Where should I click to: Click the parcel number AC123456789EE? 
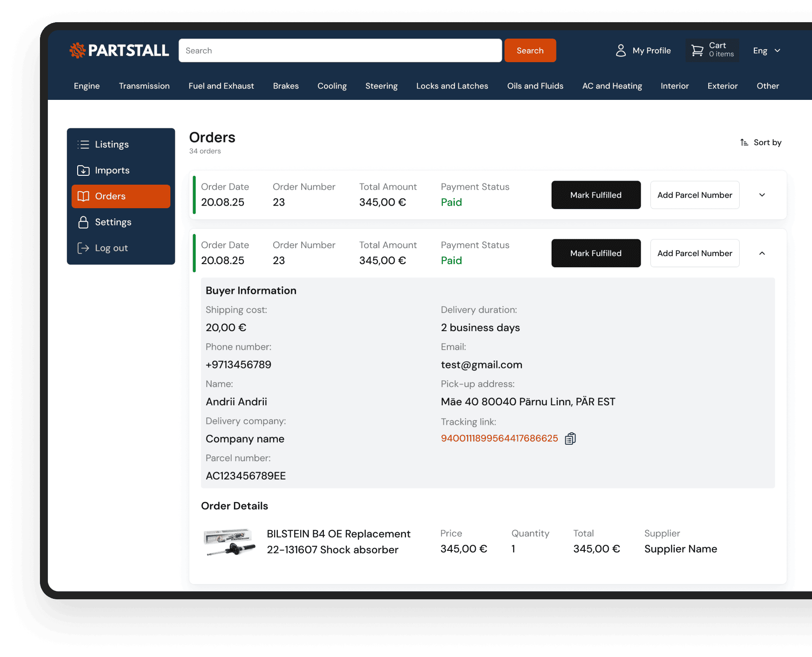pyautogui.click(x=245, y=476)
